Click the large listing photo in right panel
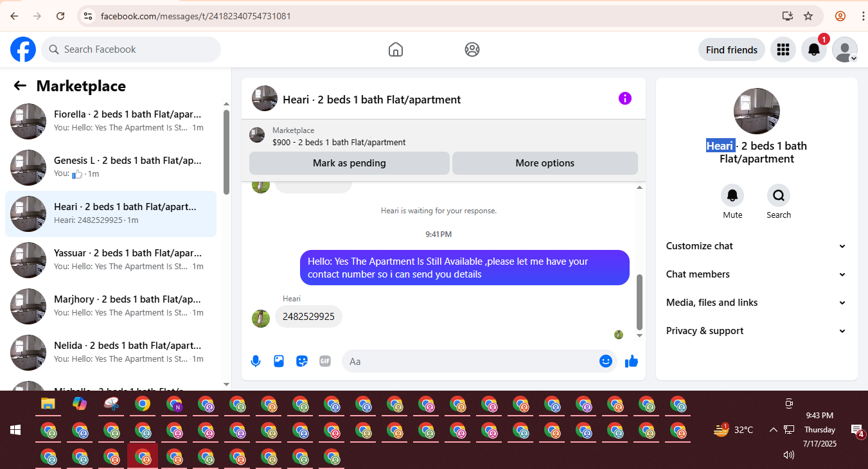This screenshot has width=868, height=469. pos(757,111)
